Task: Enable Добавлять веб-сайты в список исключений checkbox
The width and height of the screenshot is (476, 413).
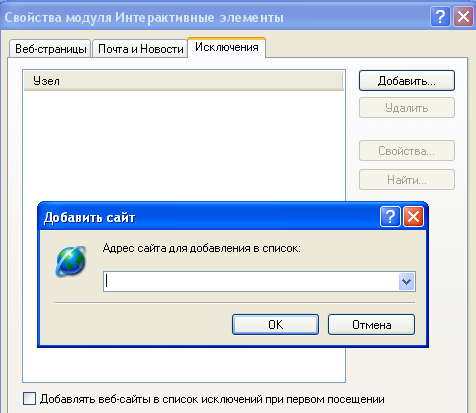Action: 29,399
